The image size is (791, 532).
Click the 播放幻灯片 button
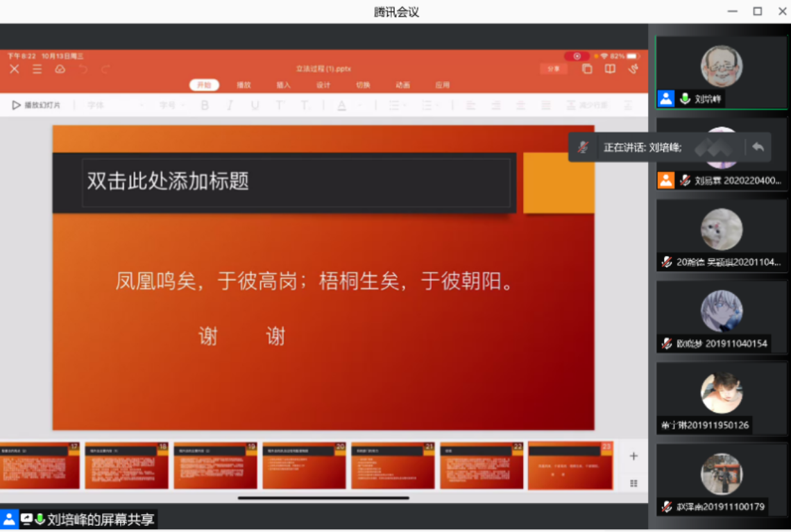tap(37, 105)
